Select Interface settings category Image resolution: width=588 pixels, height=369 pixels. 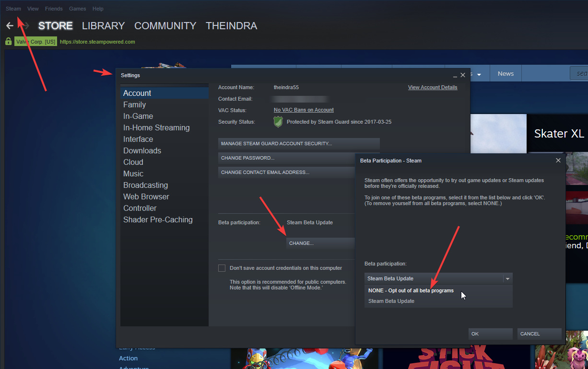click(x=165, y=139)
